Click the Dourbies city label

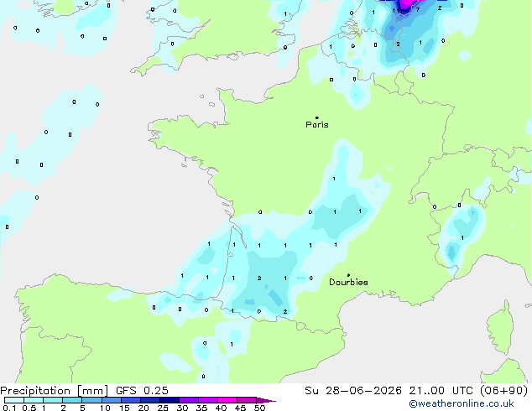(x=348, y=282)
